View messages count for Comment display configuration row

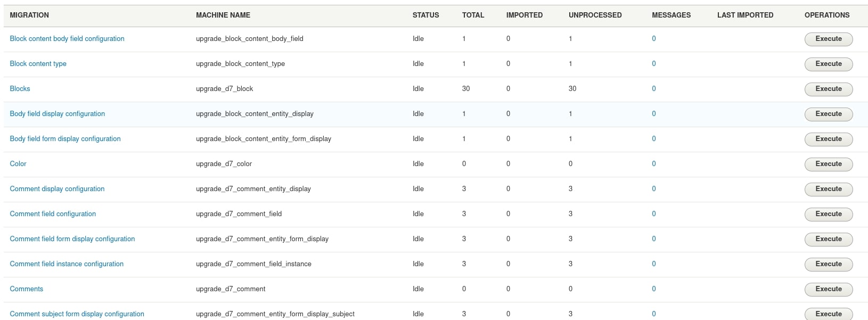(x=654, y=189)
